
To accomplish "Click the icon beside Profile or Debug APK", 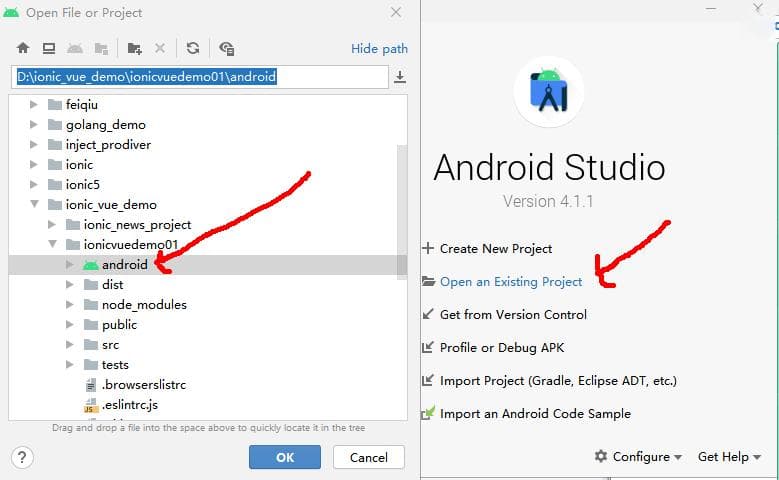I will (x=428, y=347).
